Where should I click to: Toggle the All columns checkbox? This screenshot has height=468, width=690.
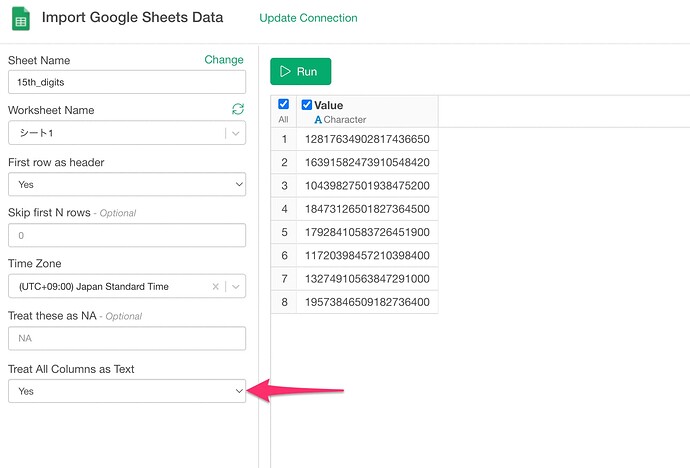(283, 104)
